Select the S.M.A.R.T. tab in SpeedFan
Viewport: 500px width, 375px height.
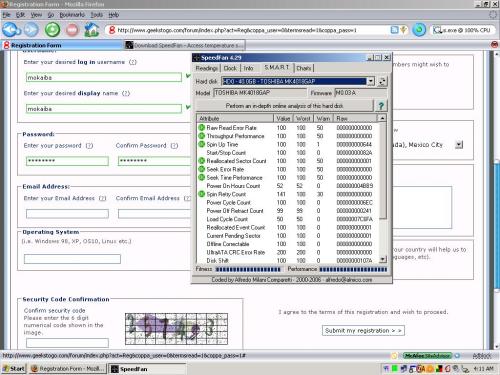[277, 68]
